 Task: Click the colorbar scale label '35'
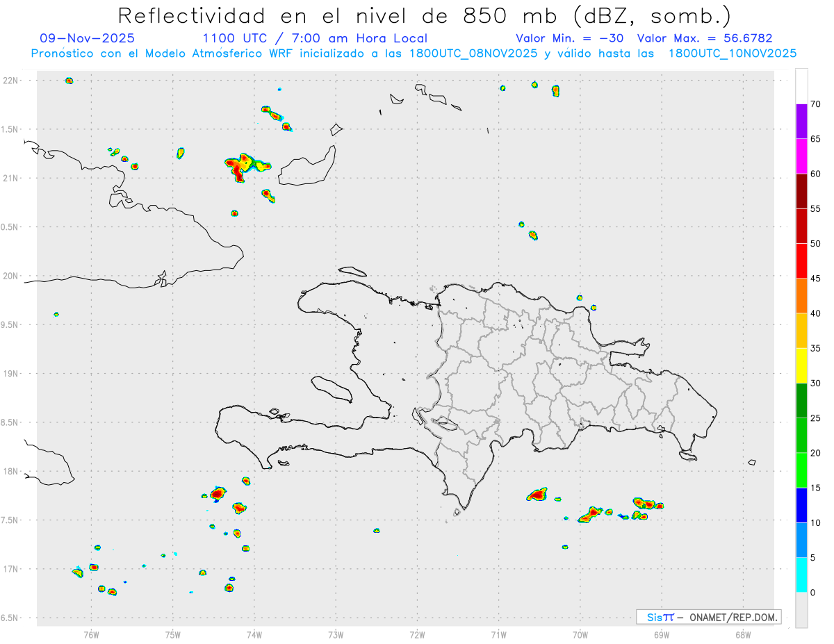pos(815,348)
